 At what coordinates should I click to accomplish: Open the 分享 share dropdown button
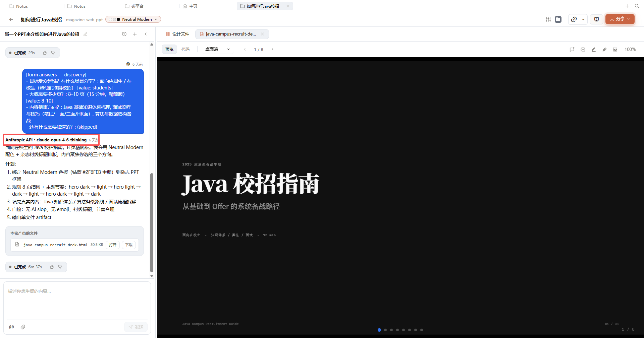click(620, 19)
